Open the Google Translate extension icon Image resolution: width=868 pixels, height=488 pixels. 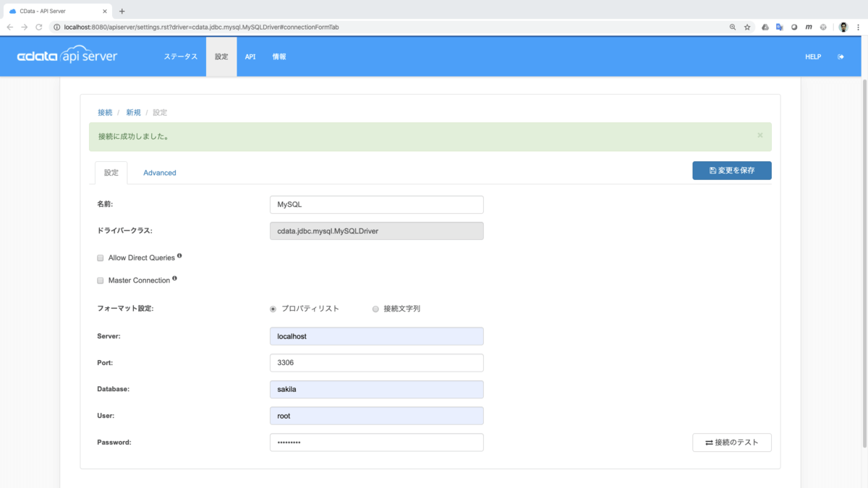pos(780,27)
